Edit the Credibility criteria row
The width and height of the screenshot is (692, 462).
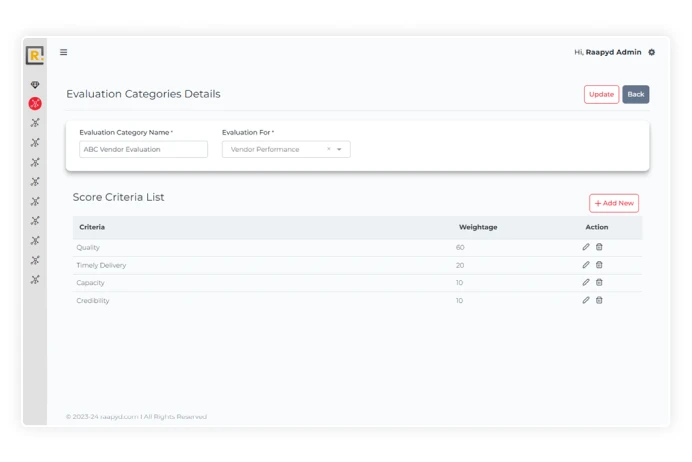(586, 300)
